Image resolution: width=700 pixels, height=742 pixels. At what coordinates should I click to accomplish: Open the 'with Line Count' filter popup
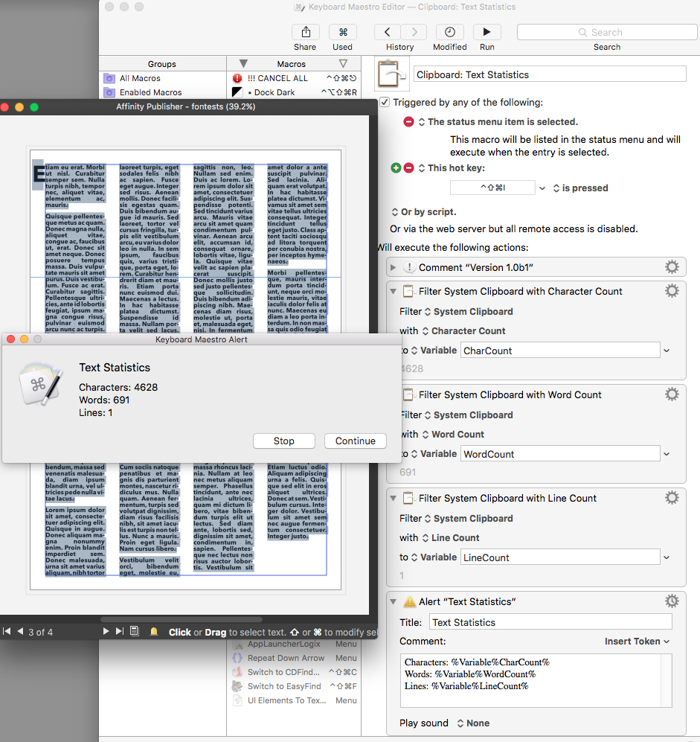[x=451, y=537]
